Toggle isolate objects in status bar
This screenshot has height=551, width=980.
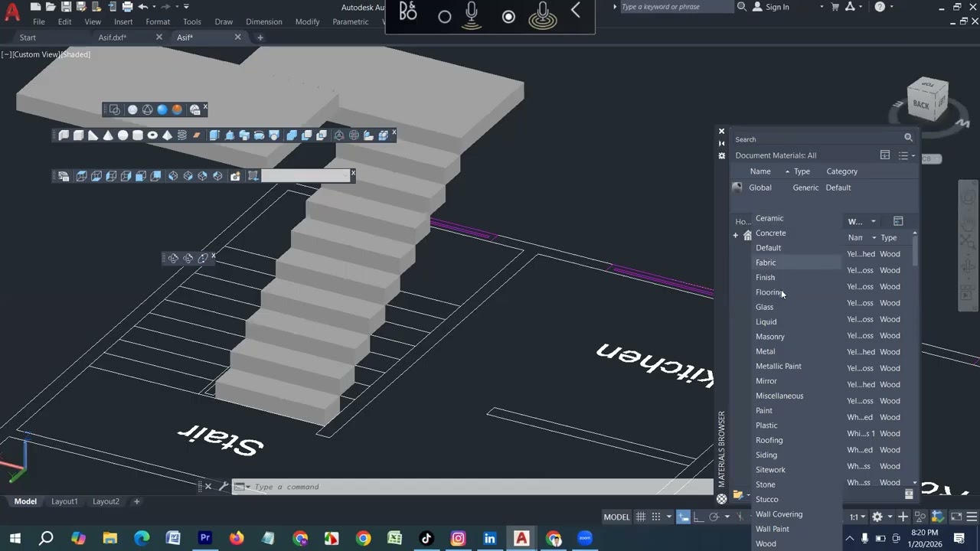921,517
